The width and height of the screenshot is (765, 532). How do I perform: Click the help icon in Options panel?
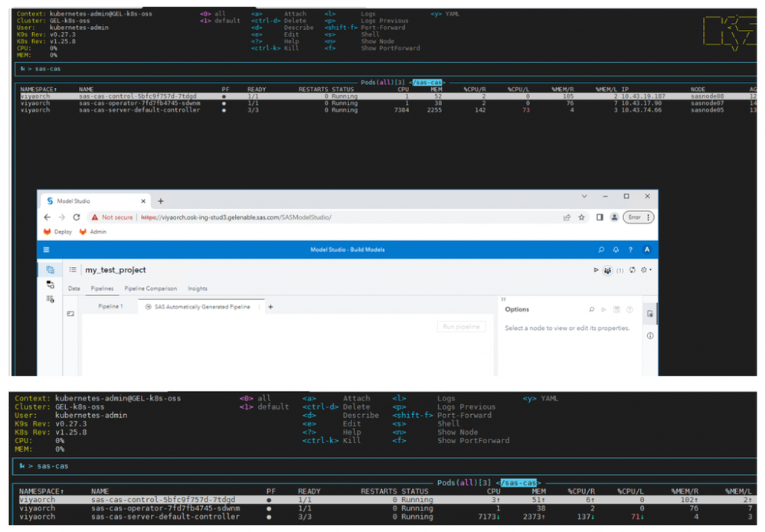click(x=629, y=310)
